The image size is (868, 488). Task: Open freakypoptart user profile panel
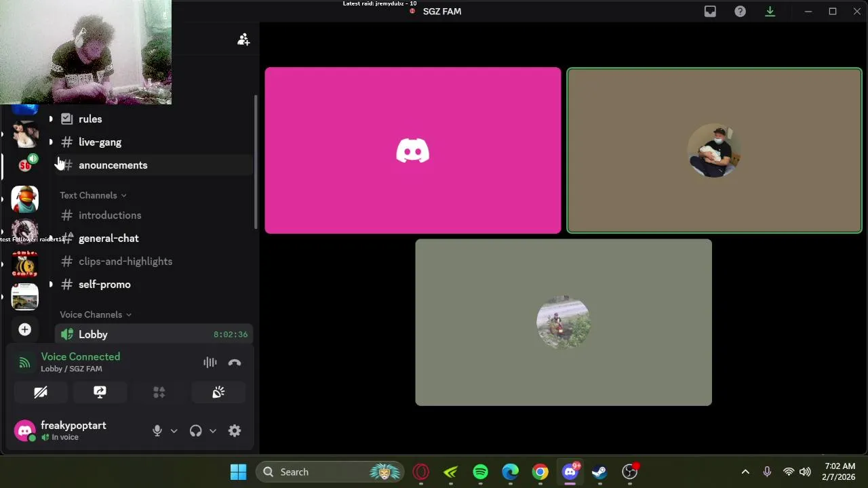click(x=73, y=431)
